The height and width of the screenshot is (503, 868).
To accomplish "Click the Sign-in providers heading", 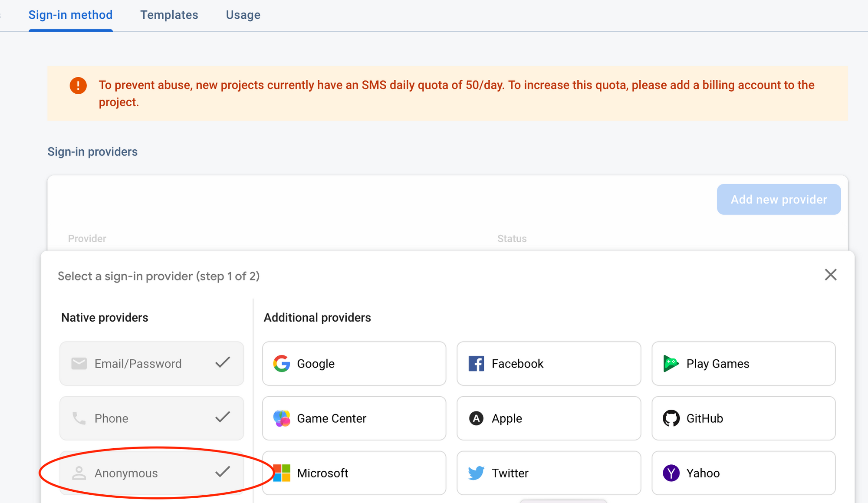I will tap(92, 151).
